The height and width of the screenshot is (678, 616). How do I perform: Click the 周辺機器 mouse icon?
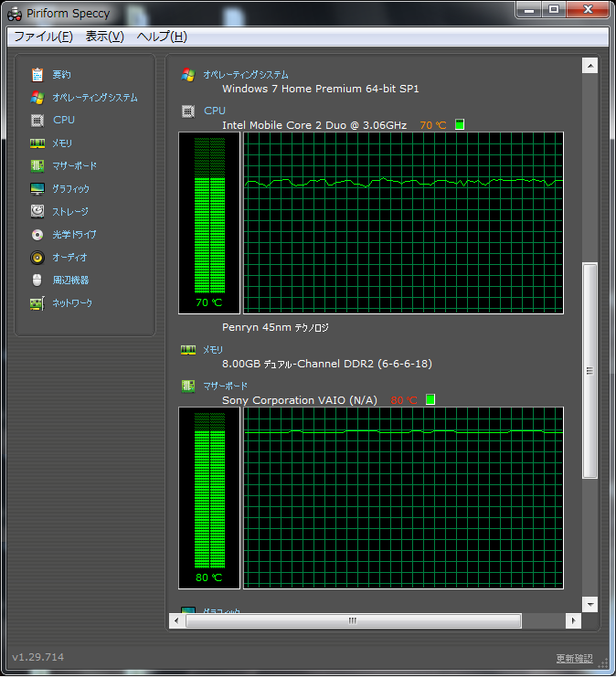[37, 281]
